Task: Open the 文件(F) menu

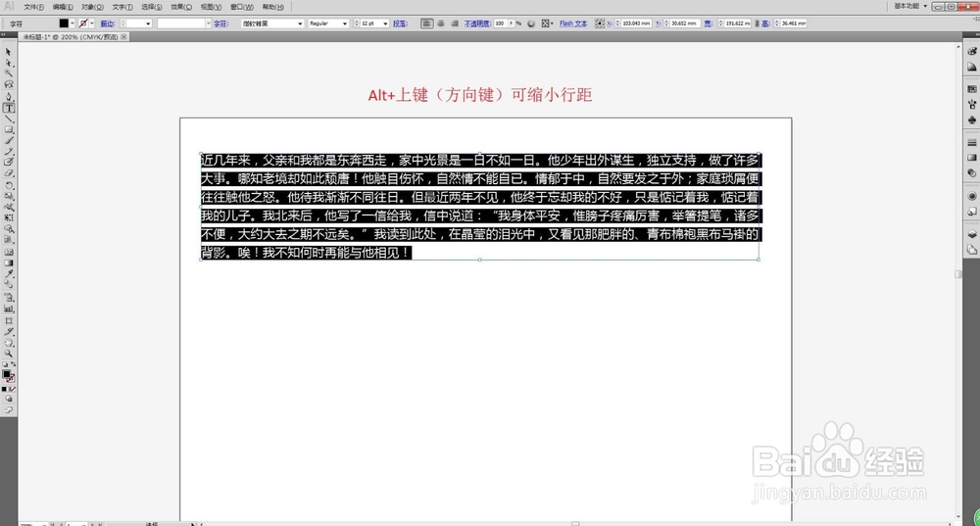Action: (33, 7)
